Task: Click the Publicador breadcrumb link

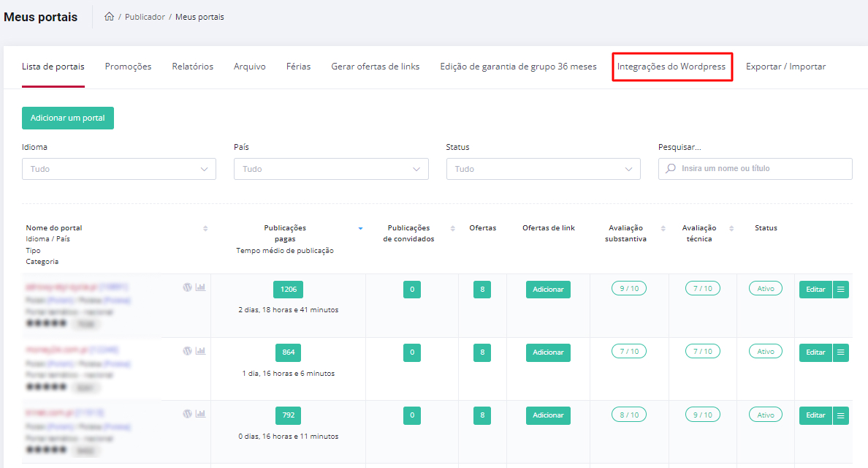Action: point(145,17)
